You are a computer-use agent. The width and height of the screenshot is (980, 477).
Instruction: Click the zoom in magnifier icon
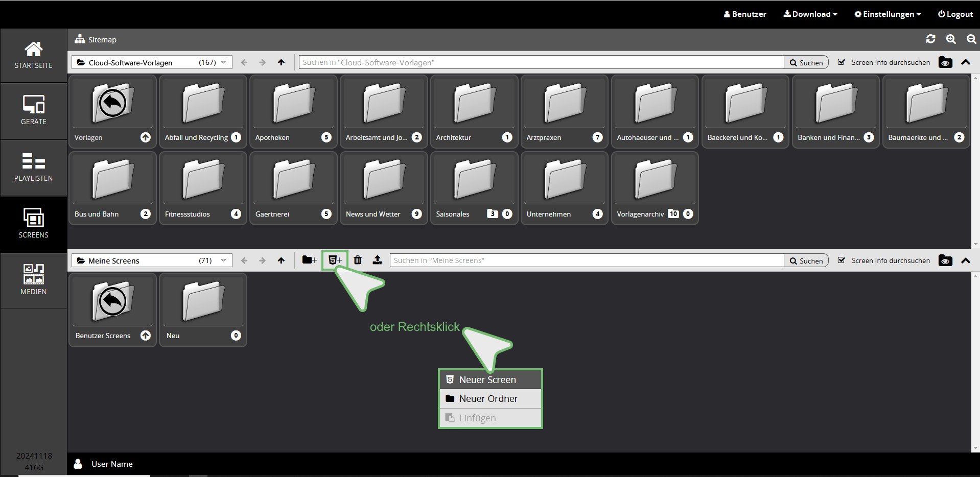(951, 39)
